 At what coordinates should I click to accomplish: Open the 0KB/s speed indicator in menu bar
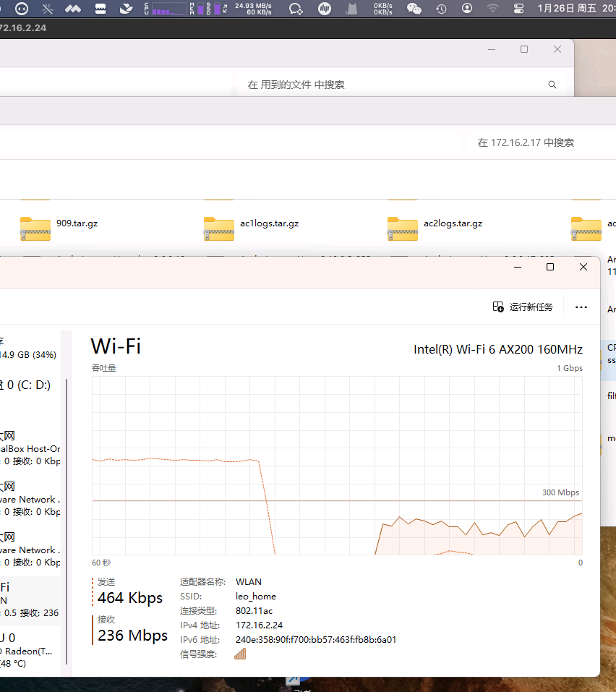click(x=383, y=9)
